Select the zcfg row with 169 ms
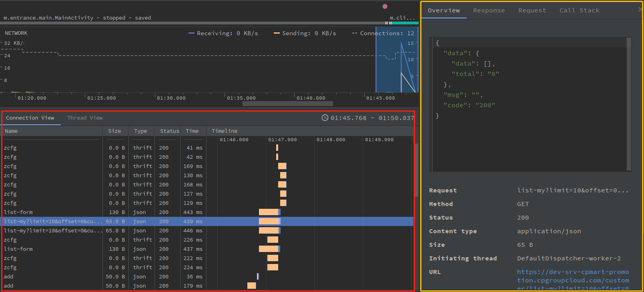644x292 pixels. 207,166
